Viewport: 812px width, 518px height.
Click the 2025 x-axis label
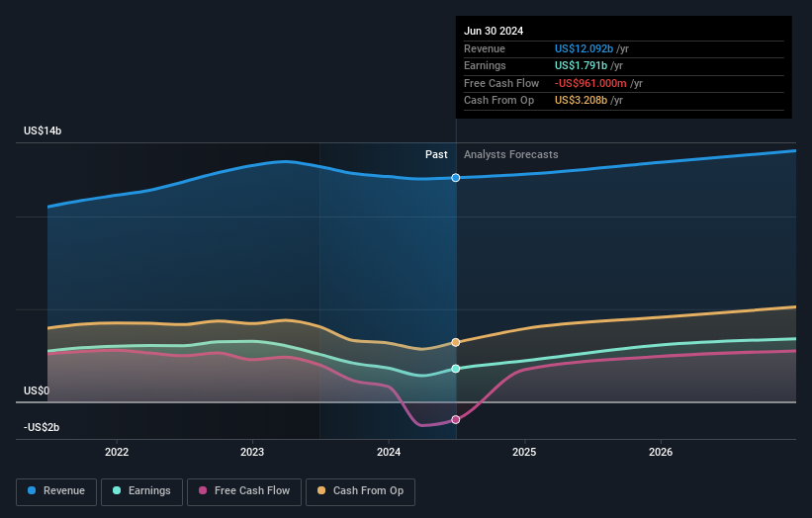pos(524,452)
